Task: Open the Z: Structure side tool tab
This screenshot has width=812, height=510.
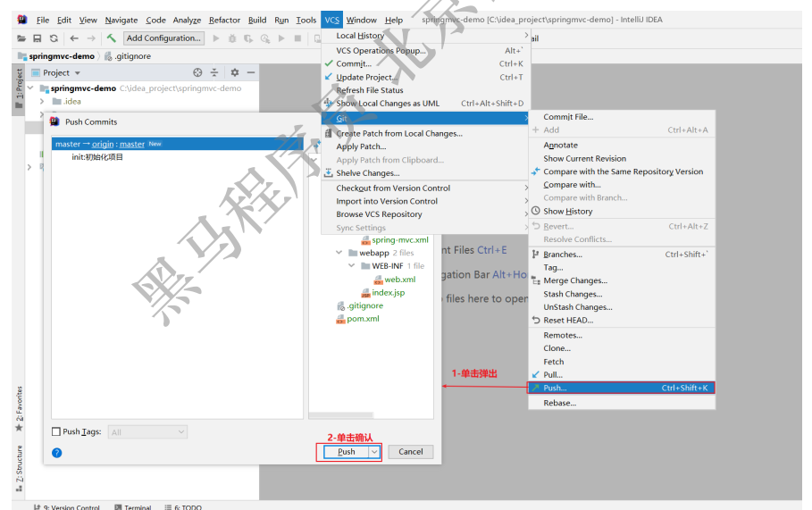Action: 19,468
